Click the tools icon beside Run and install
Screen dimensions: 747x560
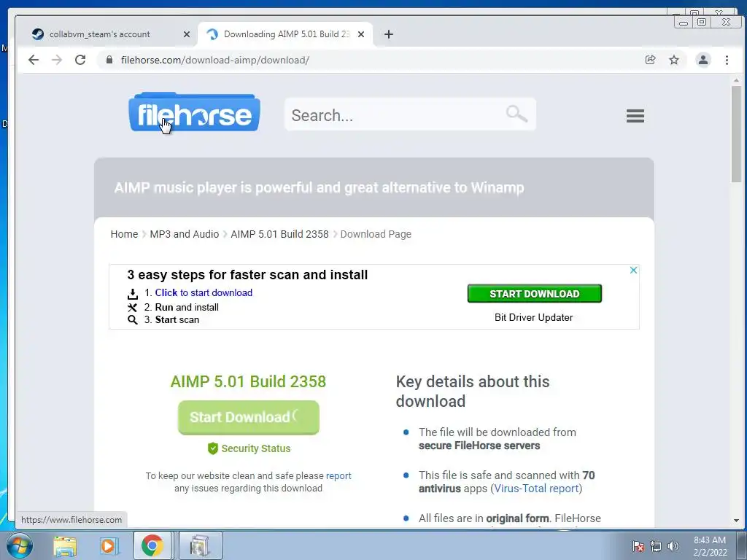[x=133, y=308]
